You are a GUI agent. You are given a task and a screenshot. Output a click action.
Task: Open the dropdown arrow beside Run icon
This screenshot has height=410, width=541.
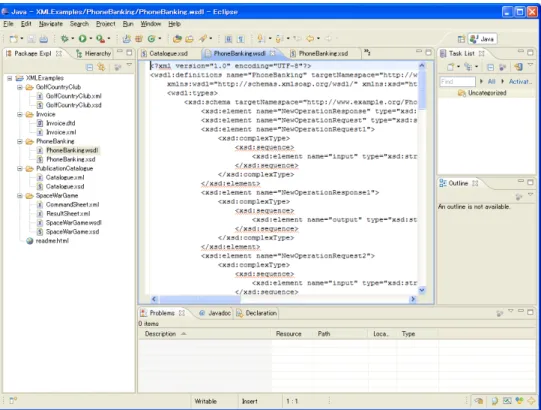[x=91, y=39]
